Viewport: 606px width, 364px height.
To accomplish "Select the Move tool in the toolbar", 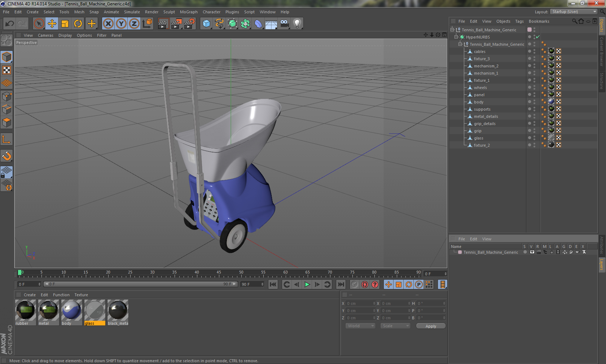I will tap(52, 24).
